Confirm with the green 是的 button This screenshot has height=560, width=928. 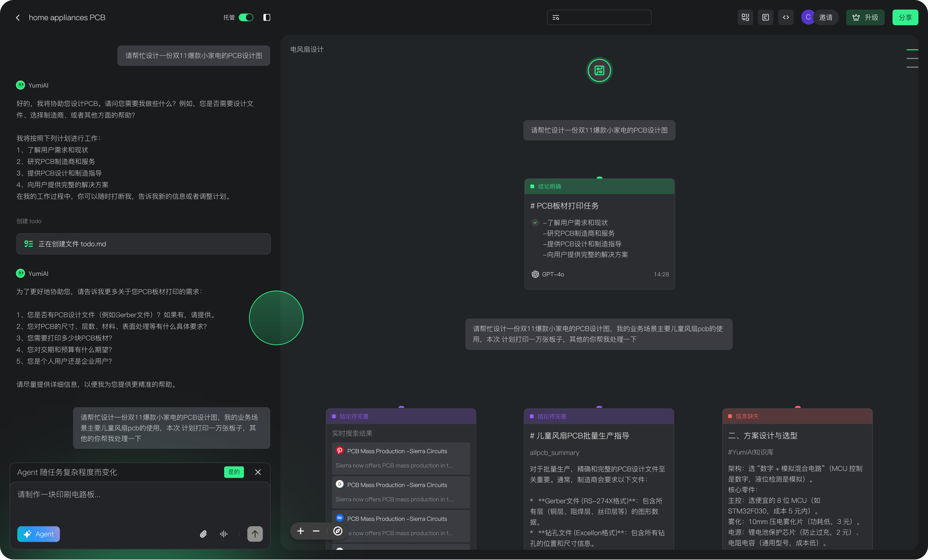(x=234, y=472)
